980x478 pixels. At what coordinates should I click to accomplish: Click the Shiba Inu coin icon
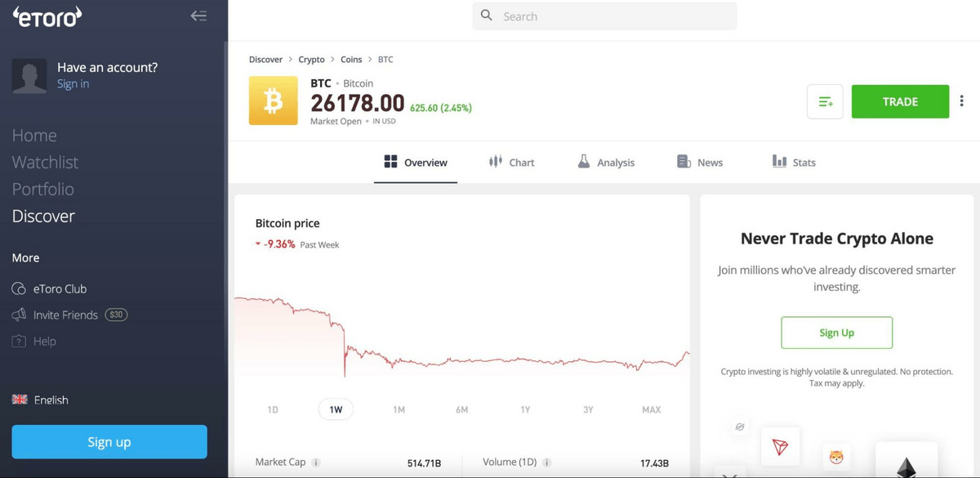tap(837, 458)
